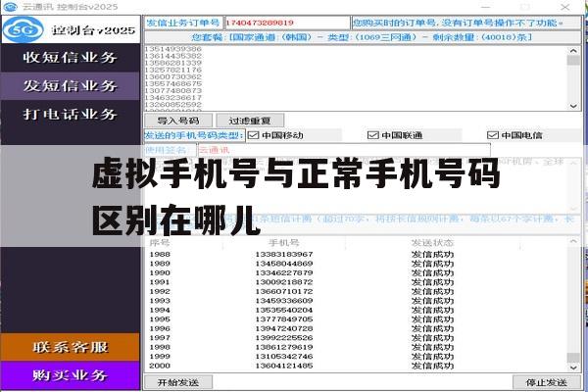Click the 5G cloud logo icon
The width and height of the screenshot is (588, 392).
point(24,29)
